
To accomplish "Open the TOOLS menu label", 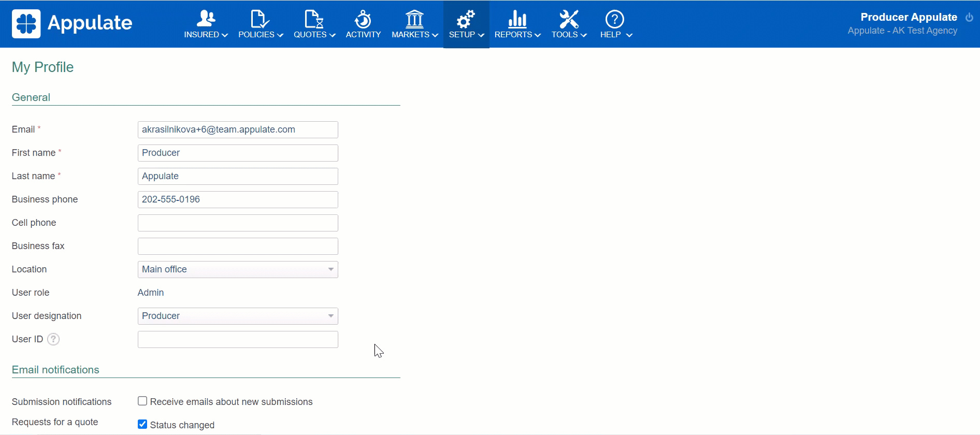I will (x=565, y=35).
